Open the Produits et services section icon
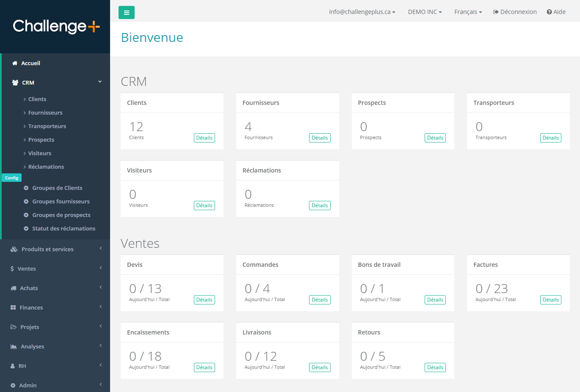 pyautogui.click(x=14, y=249)
